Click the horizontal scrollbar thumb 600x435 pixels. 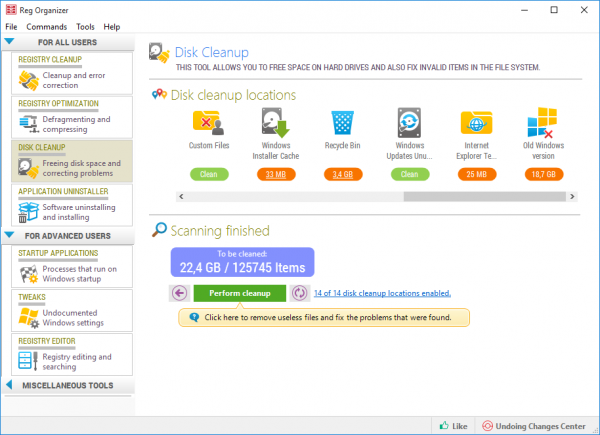click(484, 197)
